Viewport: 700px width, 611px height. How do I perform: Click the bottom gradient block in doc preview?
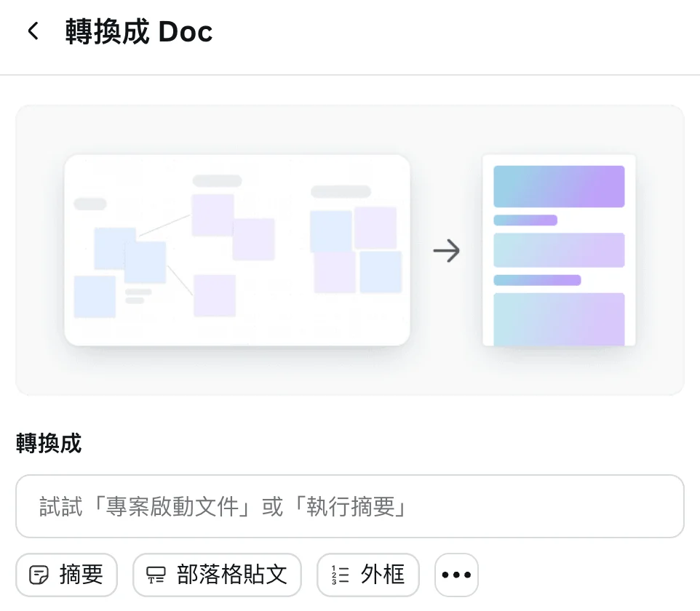pos(559,319)
